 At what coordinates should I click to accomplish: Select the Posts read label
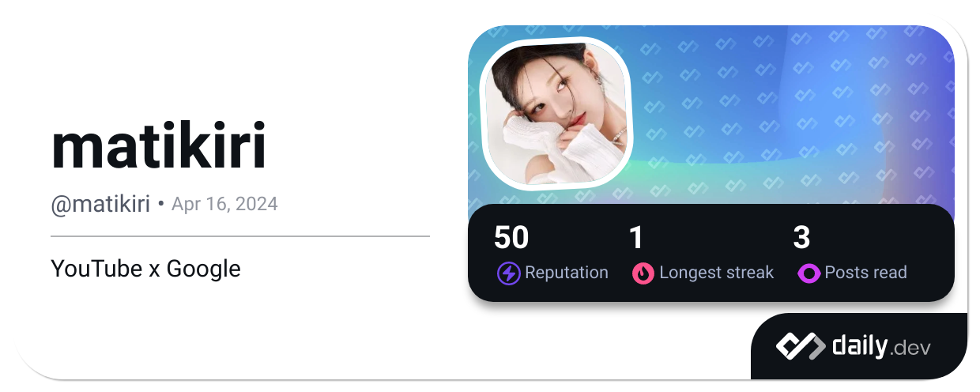(x=865, y=273)
